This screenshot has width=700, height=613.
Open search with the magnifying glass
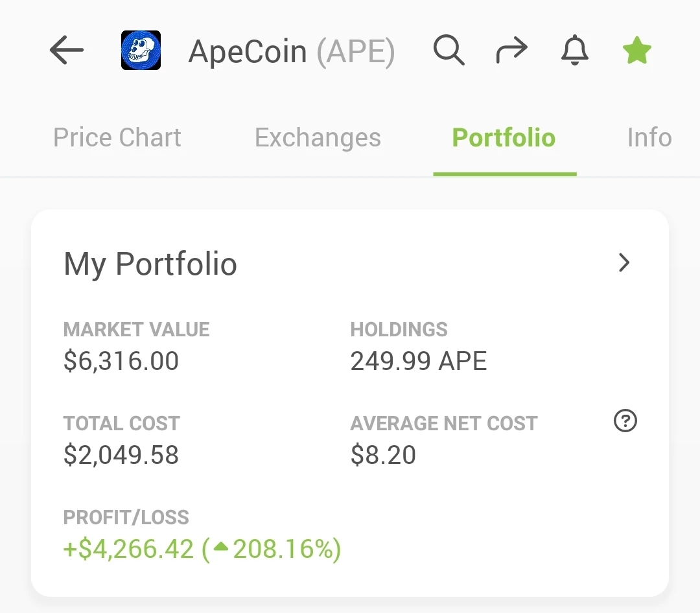pyautogui.click(x=449, y=50)
